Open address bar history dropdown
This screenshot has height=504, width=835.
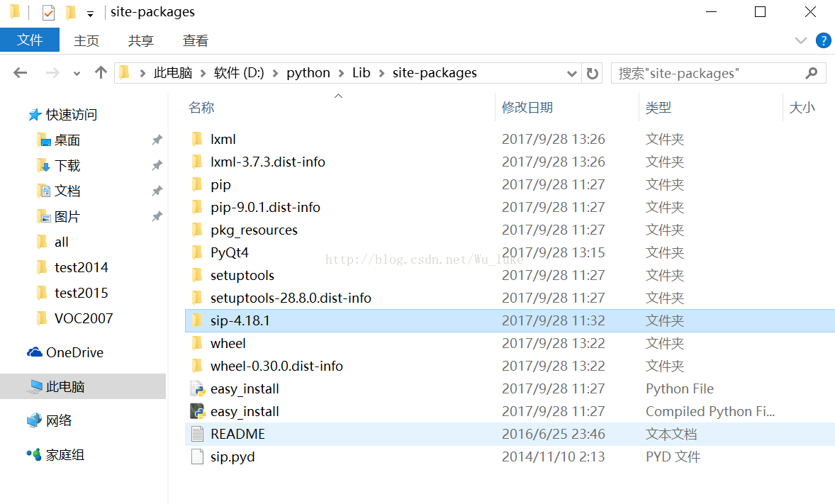coord(571,74)
